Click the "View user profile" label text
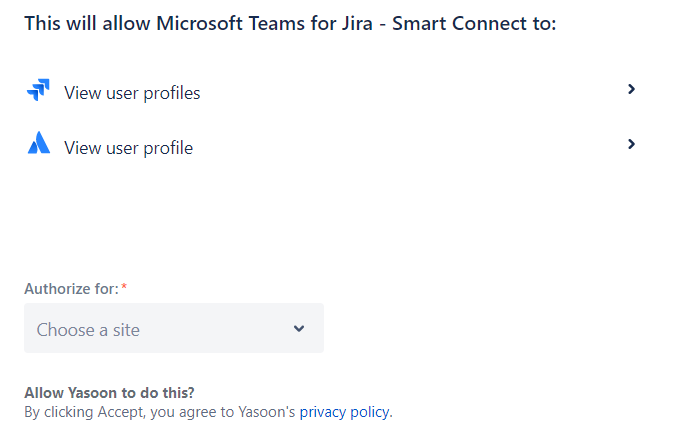This screenshot has width=676, height=425. tap(128, 148)
